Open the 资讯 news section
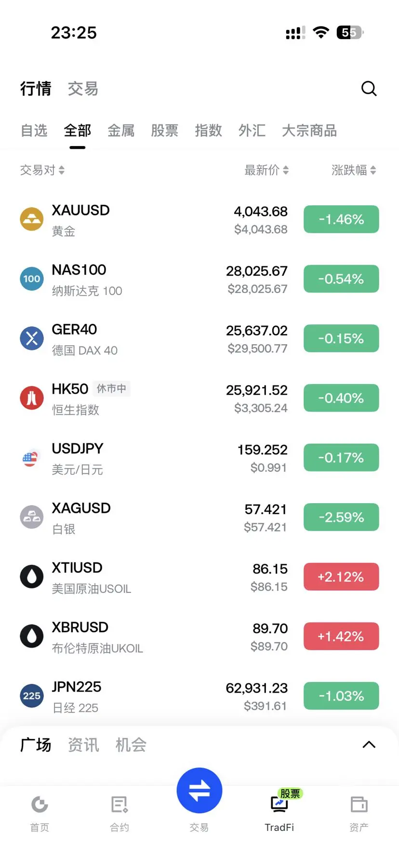Screen dimensions: 399x868 pos(83,745)
